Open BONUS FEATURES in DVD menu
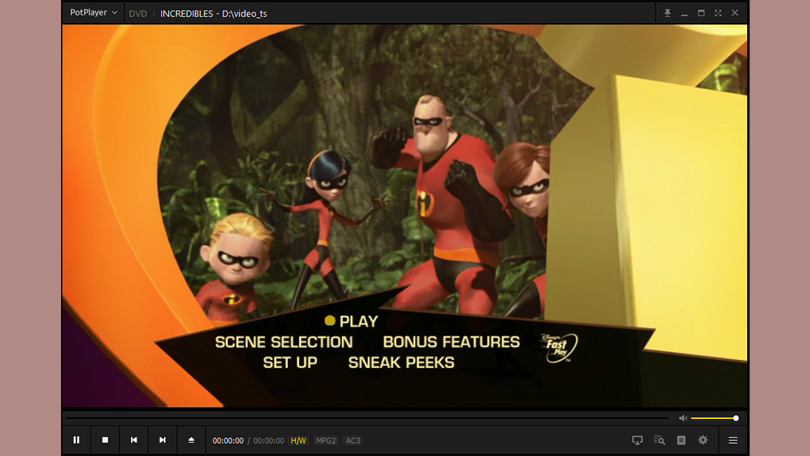The height and width of the screenshot is (456, 810). click(x=451, y=342)
